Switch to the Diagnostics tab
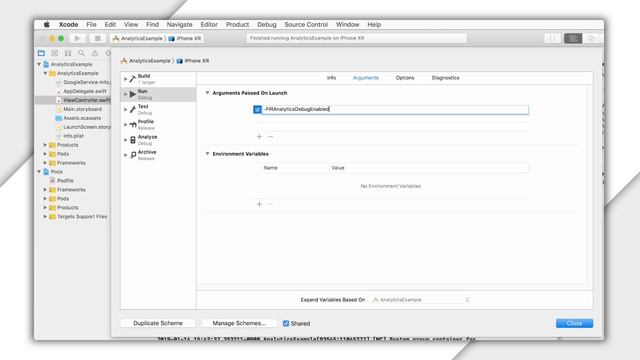The width and height of the screenshot is (640, 360). coord(445,78)
